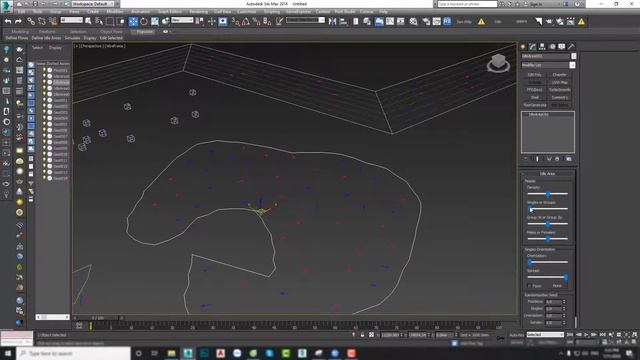Click the ViewCube in the viewport

click(498, 63)
